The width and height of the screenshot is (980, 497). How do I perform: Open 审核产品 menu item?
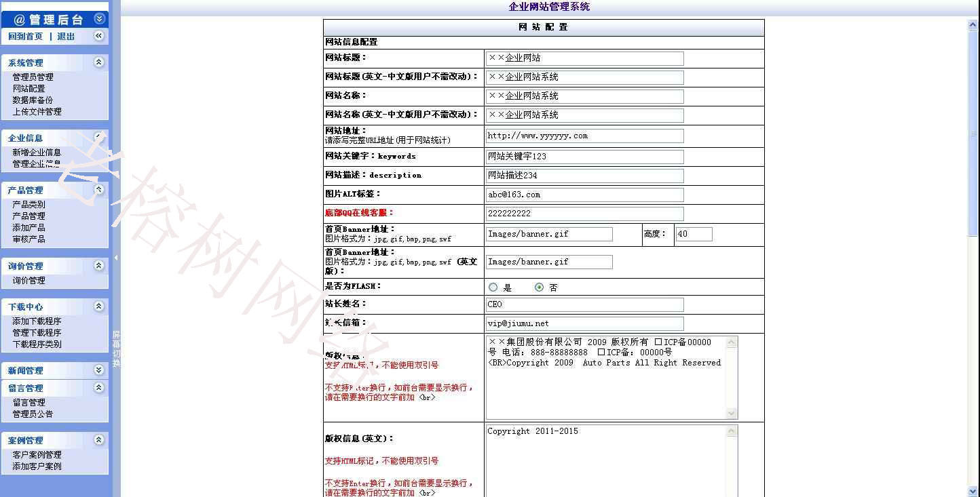point(29,239)
